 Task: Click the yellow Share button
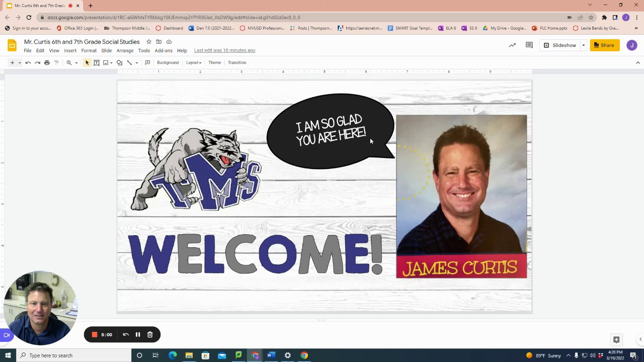[x=605, y=45]
